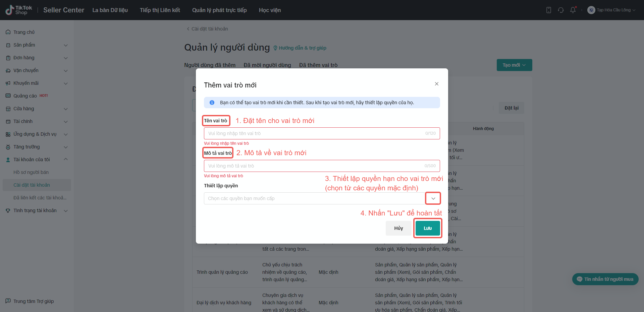Click the Quảng cáo ads icon
644x312 pixels.
(x=8, y=96)
